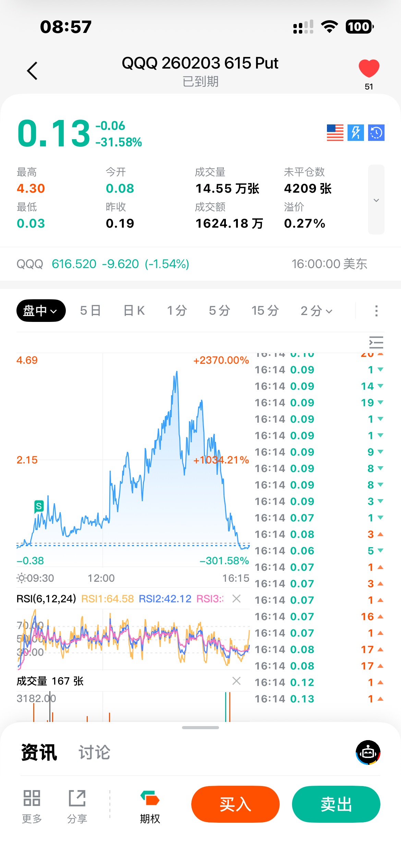Switch to the 5日 chart tab

click(90, 311)
